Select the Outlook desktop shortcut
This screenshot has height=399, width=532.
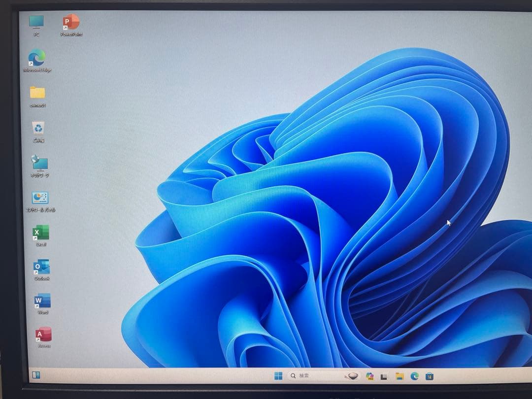(x=42, y=267)
